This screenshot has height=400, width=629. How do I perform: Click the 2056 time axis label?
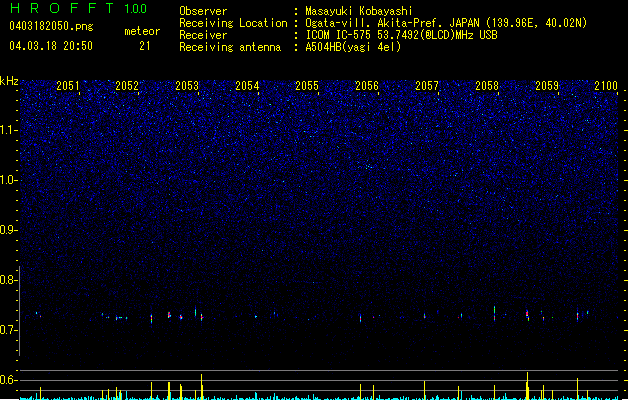pyautogui.click(x=367, y=86)
